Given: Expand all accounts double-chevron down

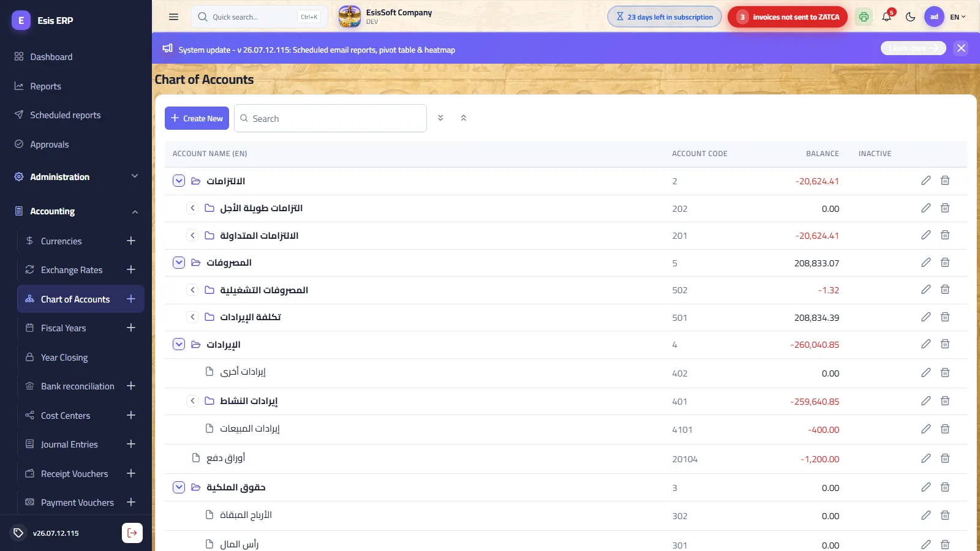Looking at the screenshot, I should (440, 118).
